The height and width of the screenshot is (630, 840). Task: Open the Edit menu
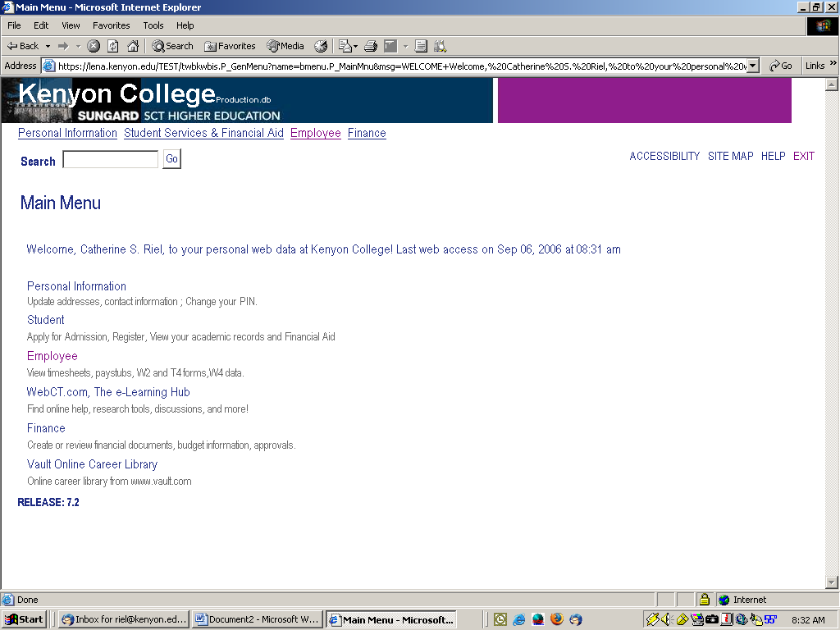[x=41, y=25]
